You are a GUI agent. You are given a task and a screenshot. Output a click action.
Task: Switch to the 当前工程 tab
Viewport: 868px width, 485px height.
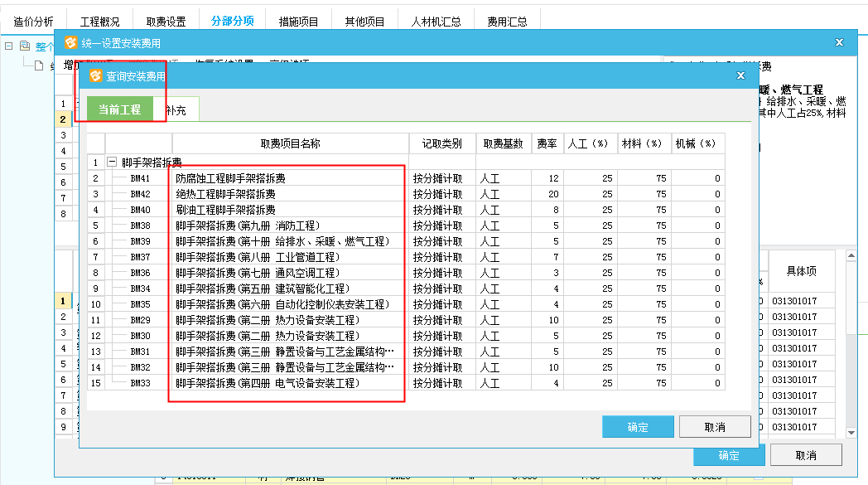119,109
